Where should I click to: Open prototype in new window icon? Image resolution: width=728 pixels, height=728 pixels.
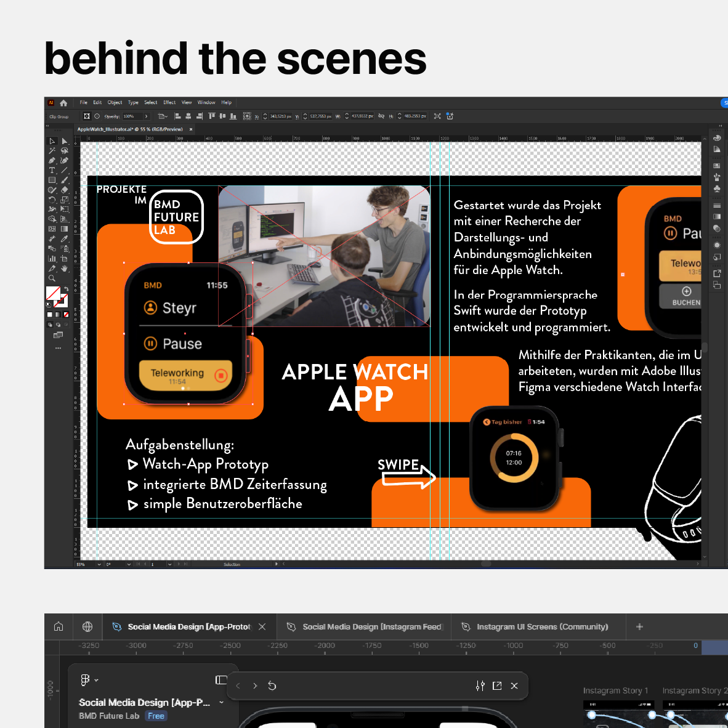click(497, 686)
